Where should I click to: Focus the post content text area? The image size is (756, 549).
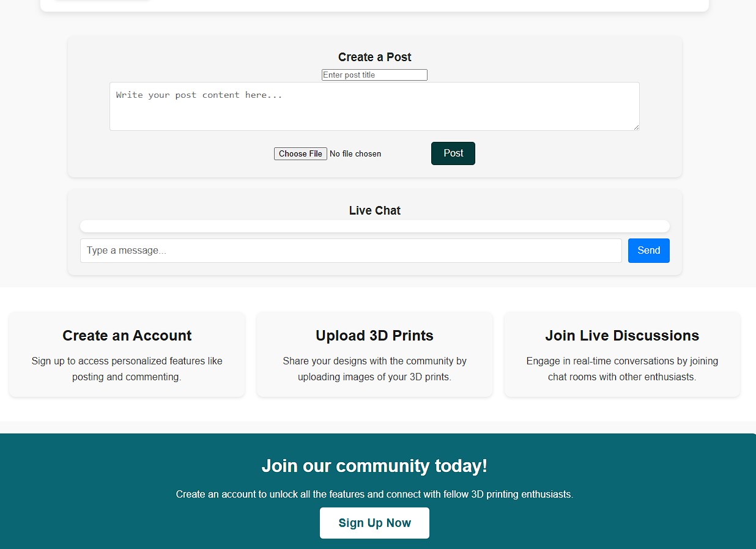coord(374,106)
